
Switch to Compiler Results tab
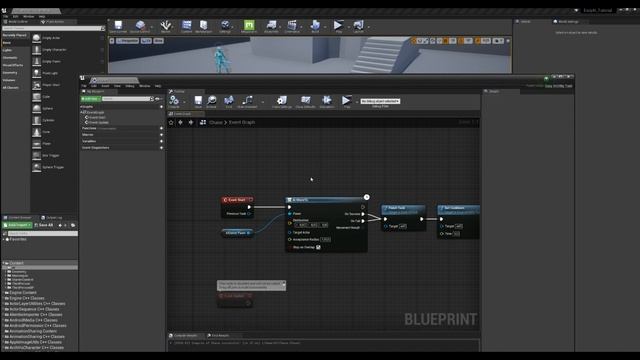click(x=186, y=336)
